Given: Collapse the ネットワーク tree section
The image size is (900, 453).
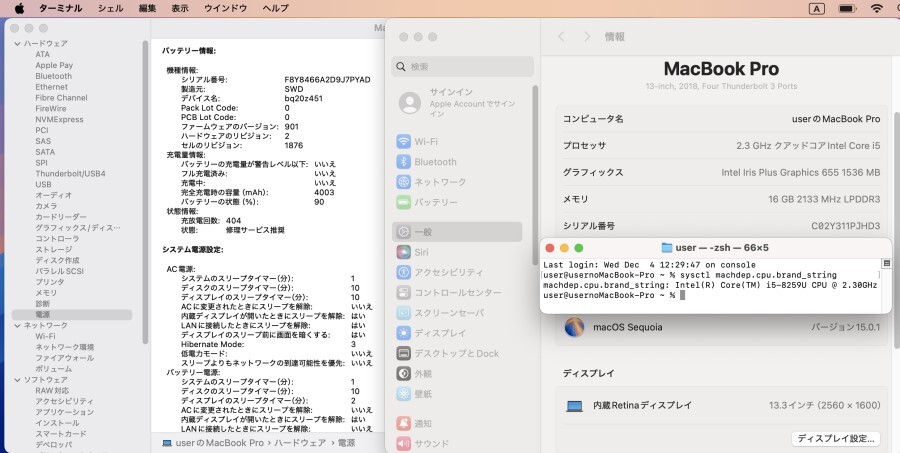Looking at the screenshot, I should pos(17,326).
